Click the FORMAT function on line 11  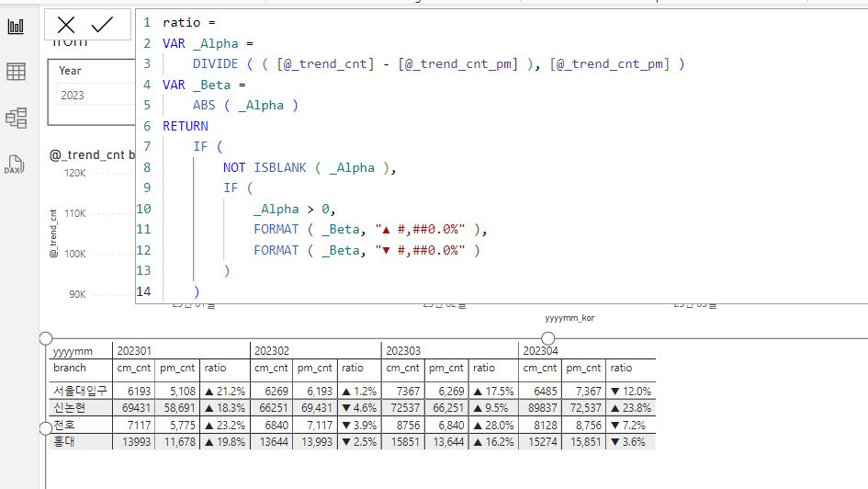coord(276,229)
